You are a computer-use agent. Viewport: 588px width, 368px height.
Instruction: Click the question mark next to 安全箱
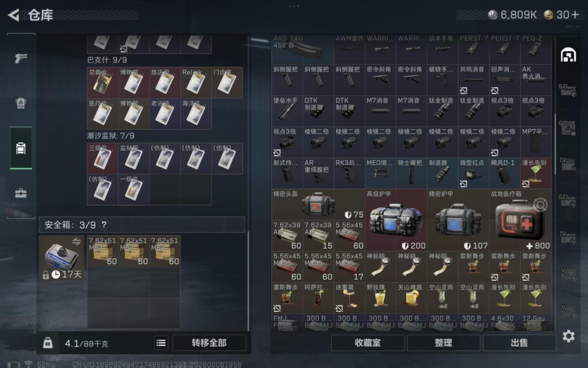point(104,225)
